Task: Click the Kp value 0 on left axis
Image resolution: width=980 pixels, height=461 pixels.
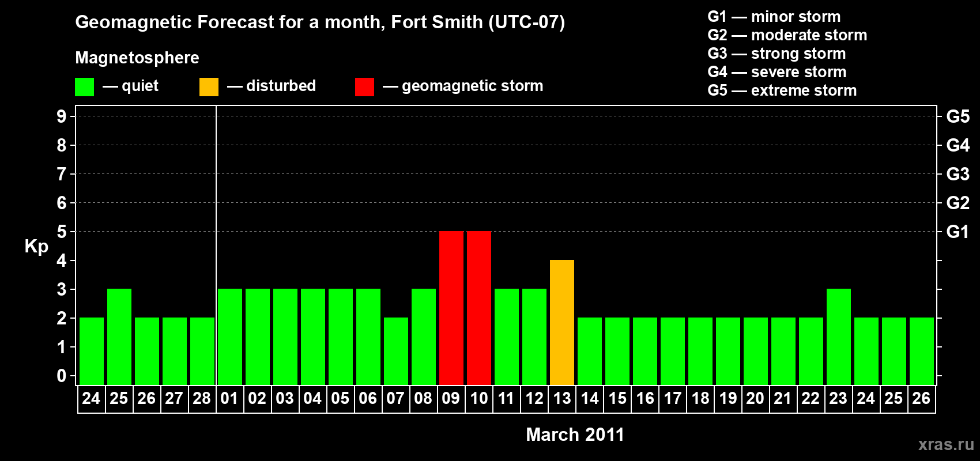Action: 62,376
